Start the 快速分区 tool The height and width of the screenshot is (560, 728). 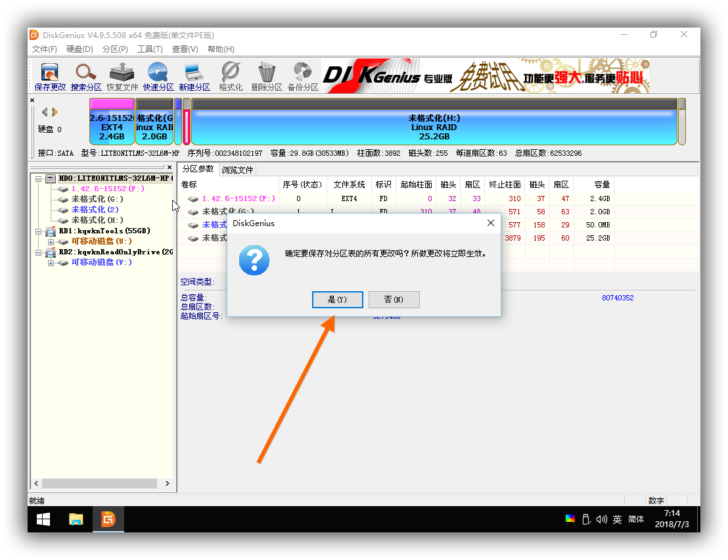pos(158,77)
